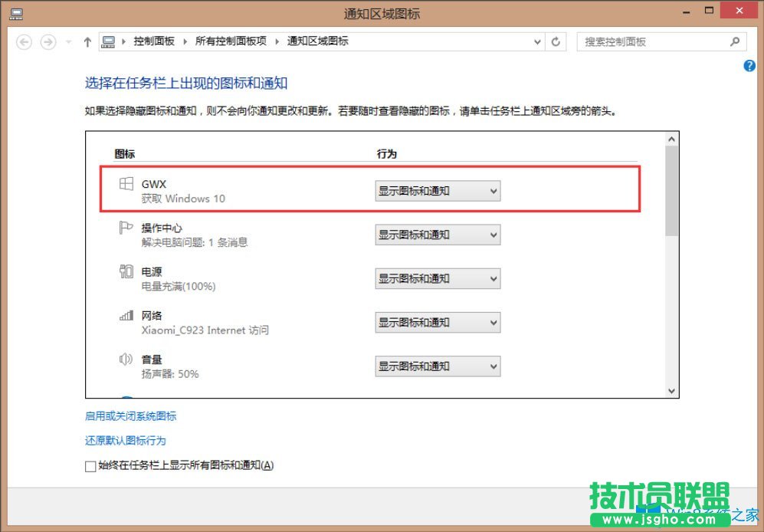
Task: Click 还原默认图标行为 link
Action: [x=125, y=440]
